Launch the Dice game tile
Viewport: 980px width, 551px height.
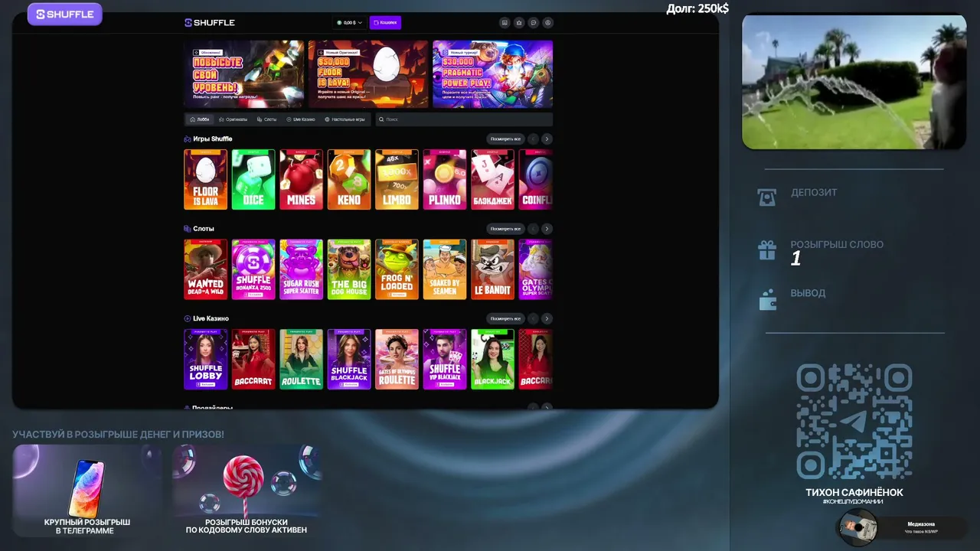pos(253,179)
